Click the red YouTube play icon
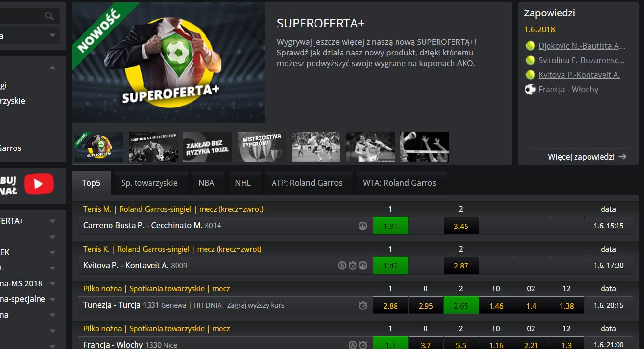 [39, 184]
